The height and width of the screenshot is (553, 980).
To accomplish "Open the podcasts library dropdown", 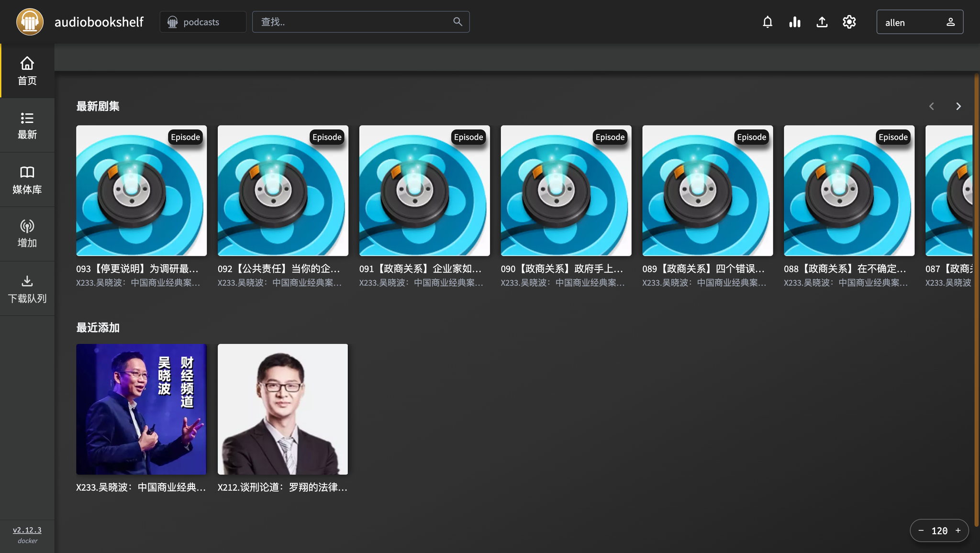I will click(203, 22).
